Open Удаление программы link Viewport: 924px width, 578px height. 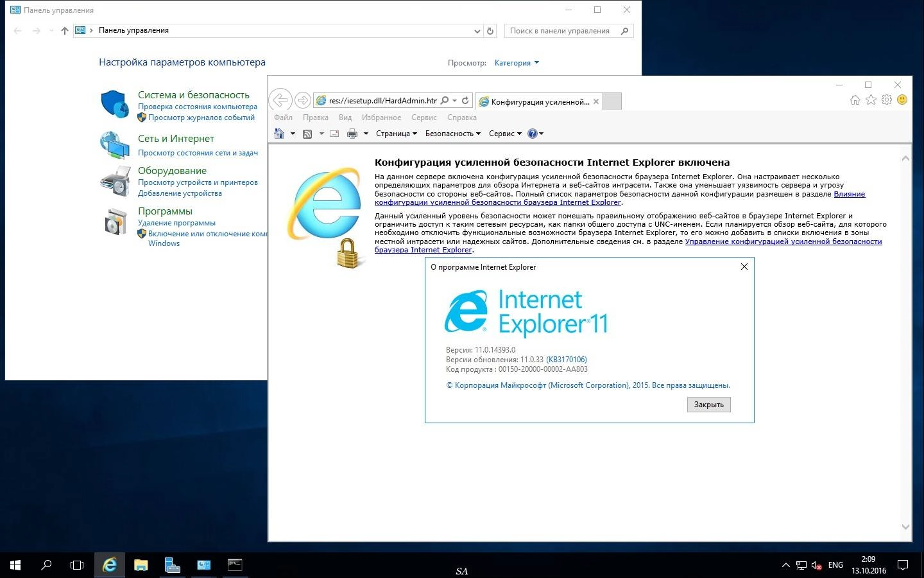[x=176, y=223]
